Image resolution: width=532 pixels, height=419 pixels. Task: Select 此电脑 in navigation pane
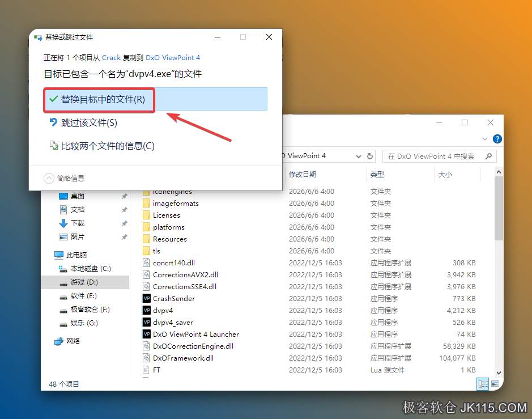[71, 255]
